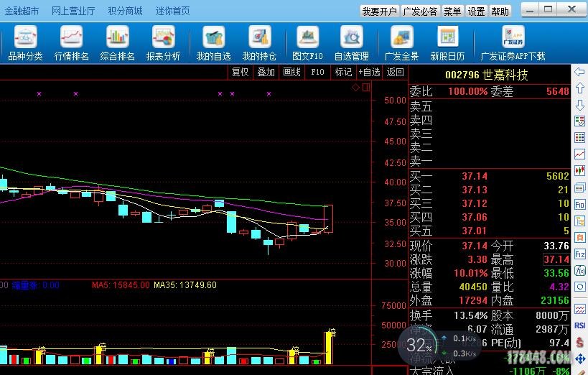The image size is (588, 375).
Task: Click +自选 add to watchlist button
Action: (369, 72)
